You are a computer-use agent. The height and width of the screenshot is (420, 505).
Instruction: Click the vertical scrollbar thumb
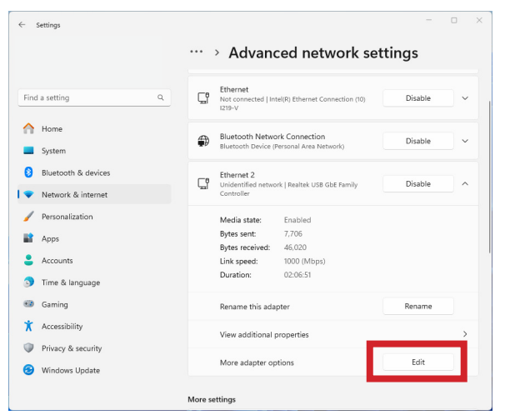pyautogui.click(x=490, y=177)
